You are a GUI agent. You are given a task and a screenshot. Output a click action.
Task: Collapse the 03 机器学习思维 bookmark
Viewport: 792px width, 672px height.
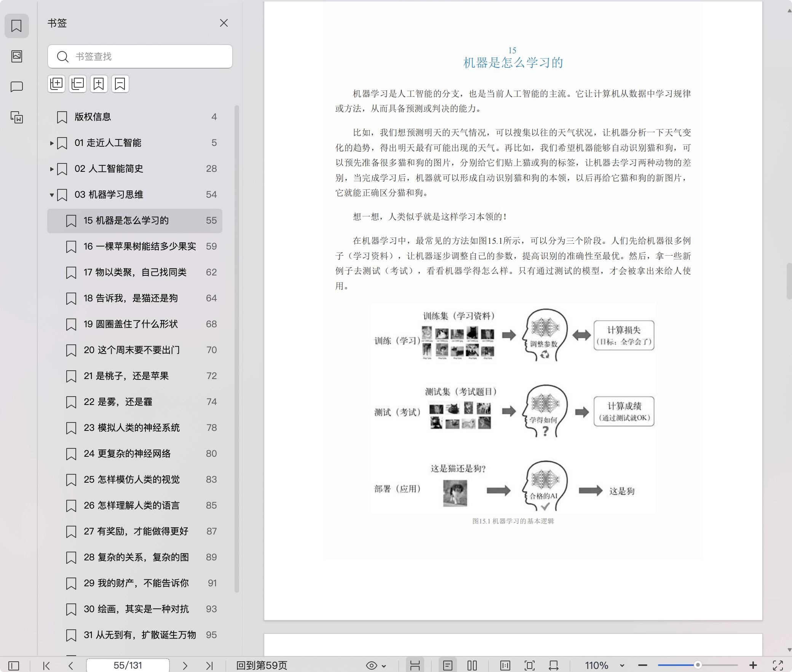click(52, 195)
